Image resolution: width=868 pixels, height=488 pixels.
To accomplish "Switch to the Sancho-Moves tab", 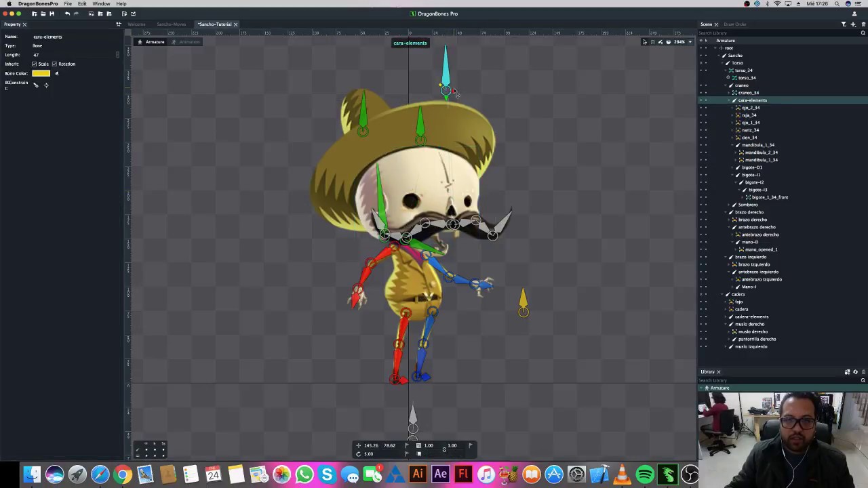I will (172, 24).
